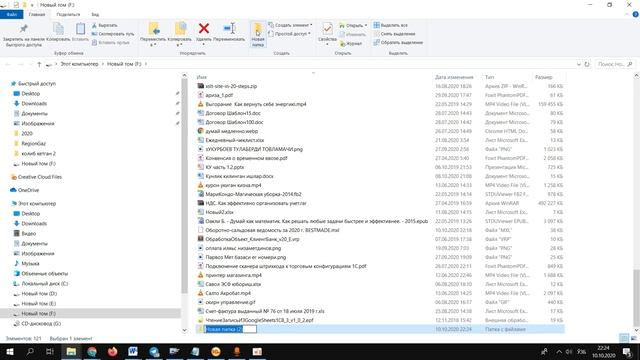Switch to the Поделиться ribbon tab
The image size is (640, 360).
(68, 15)
